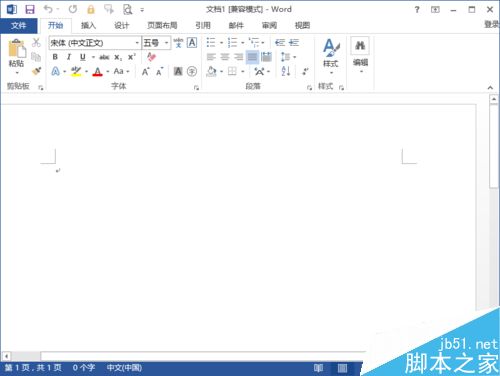Click the Help question mark button
The width and height of the screenshot is (500, 376).
pos(417,10)
